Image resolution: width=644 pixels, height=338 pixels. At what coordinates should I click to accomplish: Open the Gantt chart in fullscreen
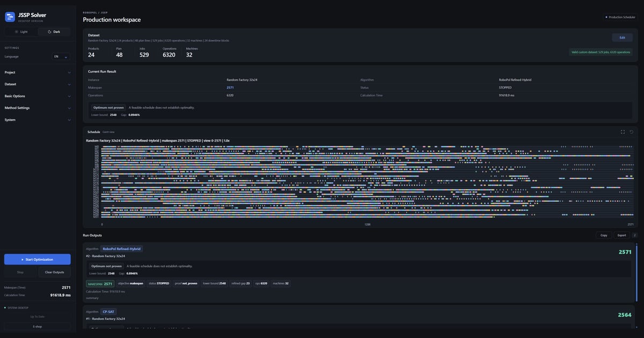[x=623, y=131]
